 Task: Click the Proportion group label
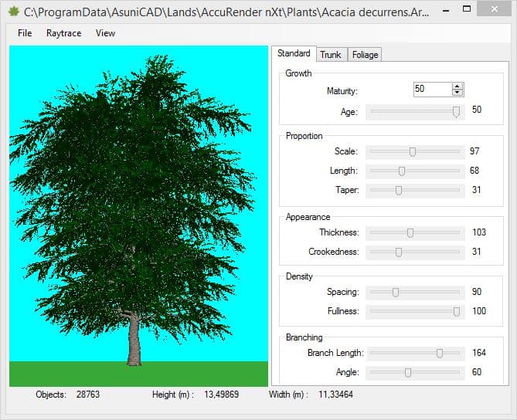click(x=304, y=136)
